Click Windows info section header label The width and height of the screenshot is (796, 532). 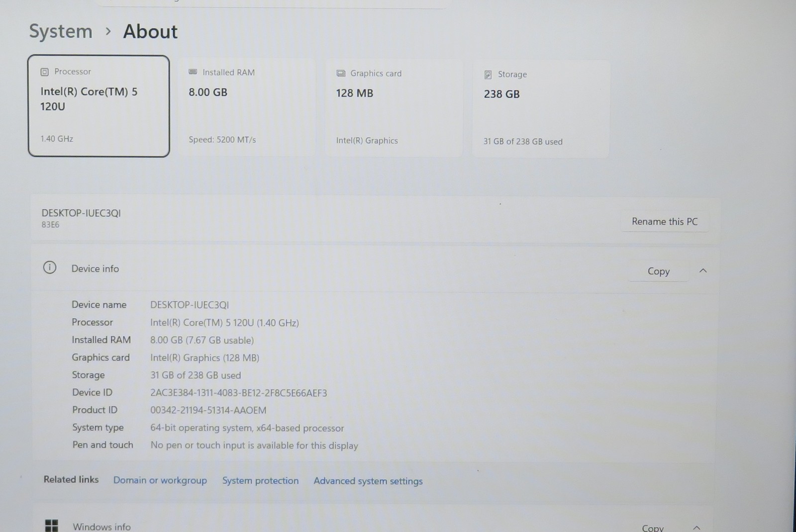click(x=102, y=527)
